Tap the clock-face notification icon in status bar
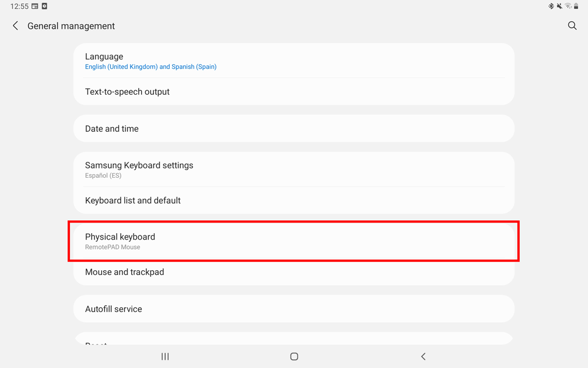The height and width of the screenshot is (368, 588). pos(44,6)
